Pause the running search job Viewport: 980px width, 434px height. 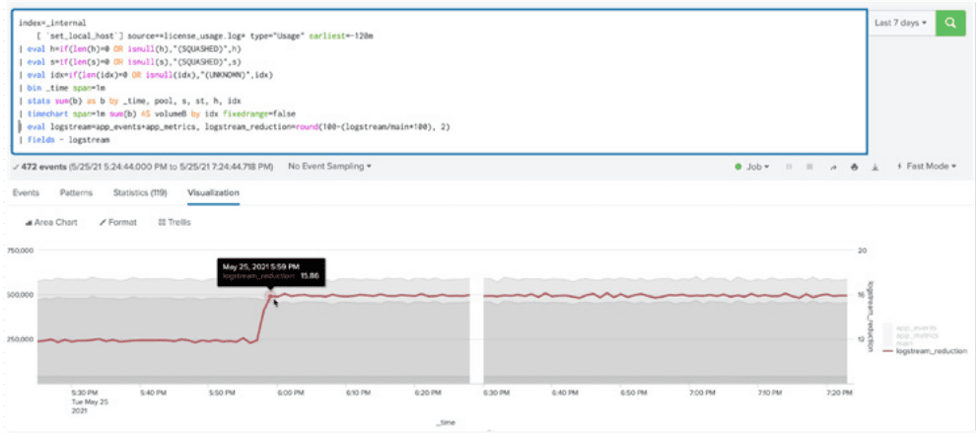[788, 168]
